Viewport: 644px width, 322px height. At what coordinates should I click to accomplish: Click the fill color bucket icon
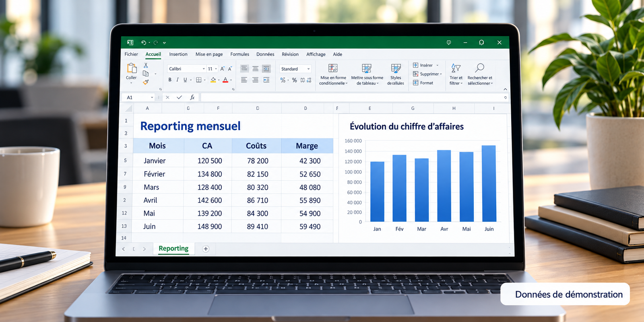(213, 80)
